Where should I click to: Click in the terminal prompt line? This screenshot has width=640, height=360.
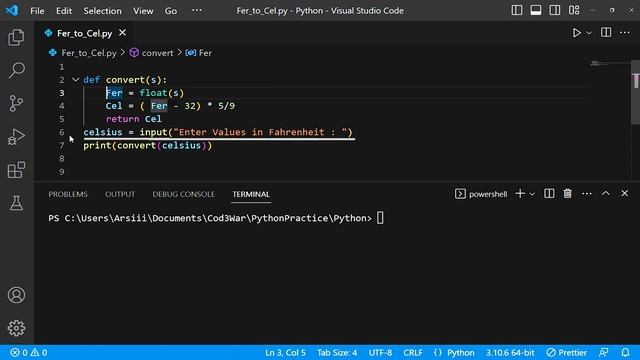click(x=216, y=218)
